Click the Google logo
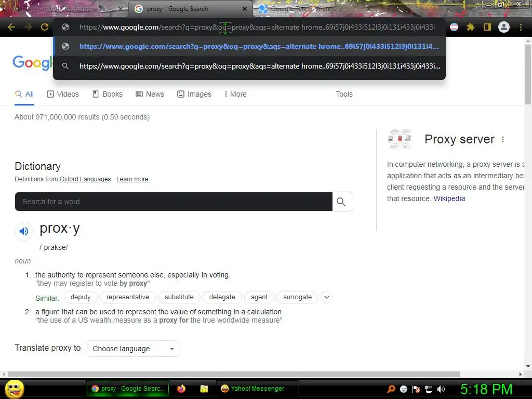 point(33,63)
